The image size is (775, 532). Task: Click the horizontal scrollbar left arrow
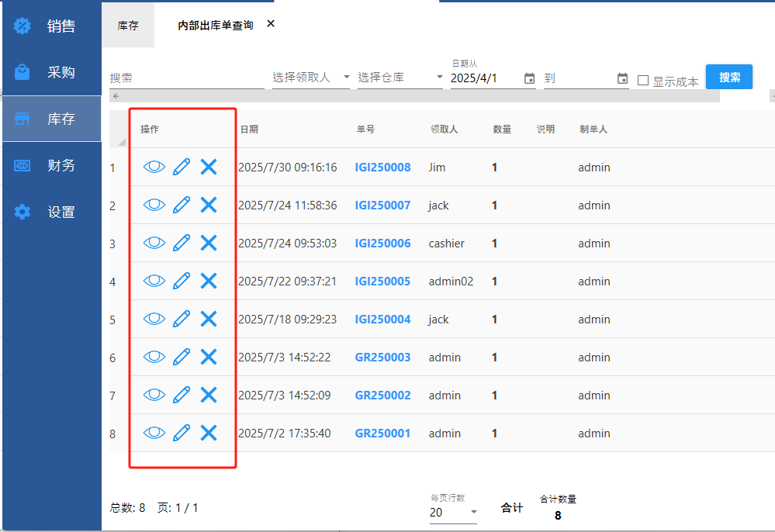pyautogui.click(x=116, y=96)
